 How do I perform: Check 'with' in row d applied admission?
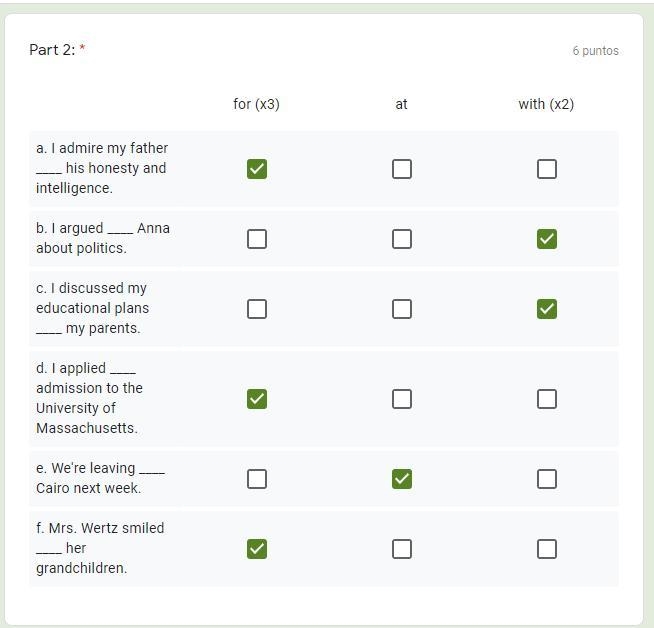(x=546, y=399)
